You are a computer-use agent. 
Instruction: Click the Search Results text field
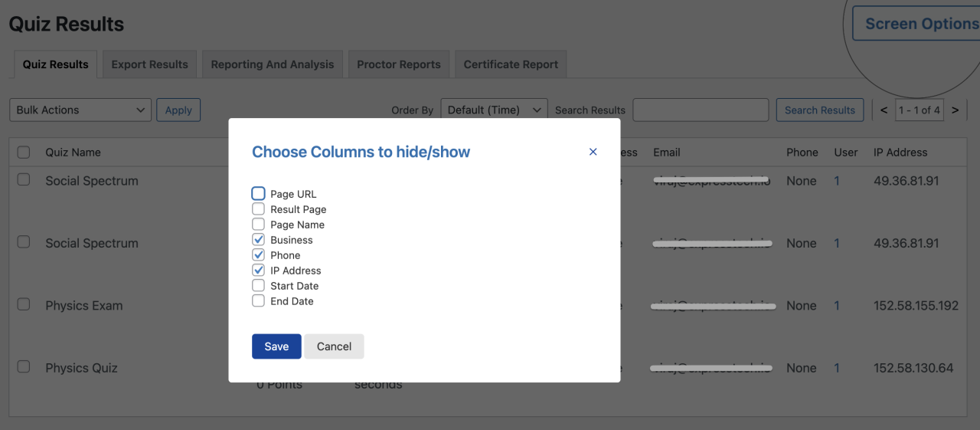coord(701,110)
